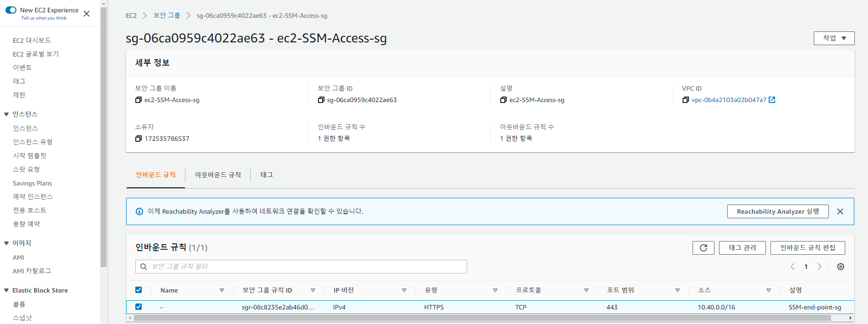Open EC2 글로벌 보기 in sidebar
This screenshot has width=868, height=324.
pos(36,54)
